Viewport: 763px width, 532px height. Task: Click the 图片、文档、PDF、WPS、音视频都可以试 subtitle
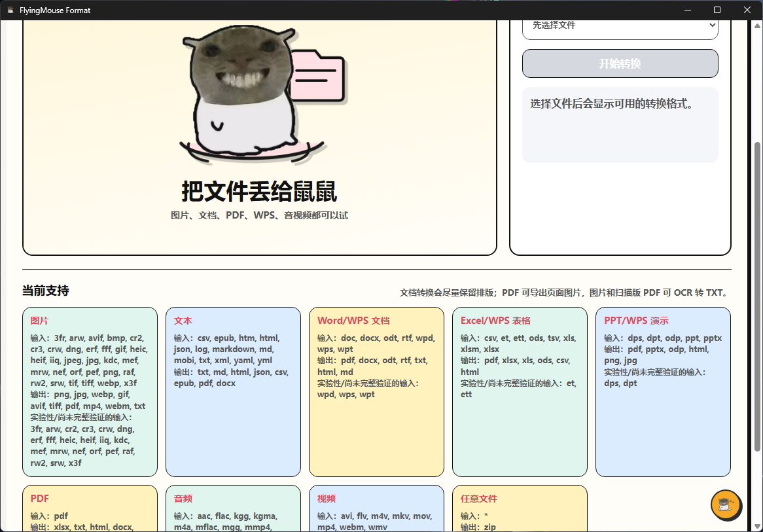click(259, 215)
